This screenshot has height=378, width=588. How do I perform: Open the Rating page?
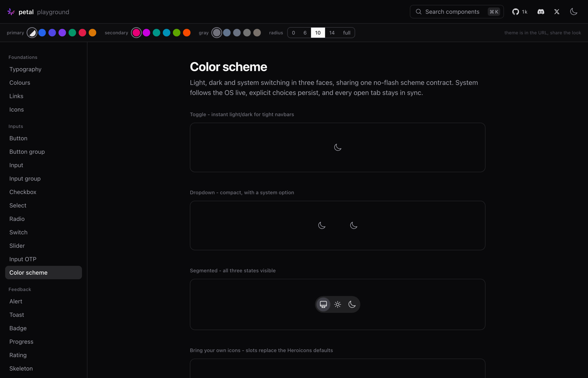[x=44, y=355]
